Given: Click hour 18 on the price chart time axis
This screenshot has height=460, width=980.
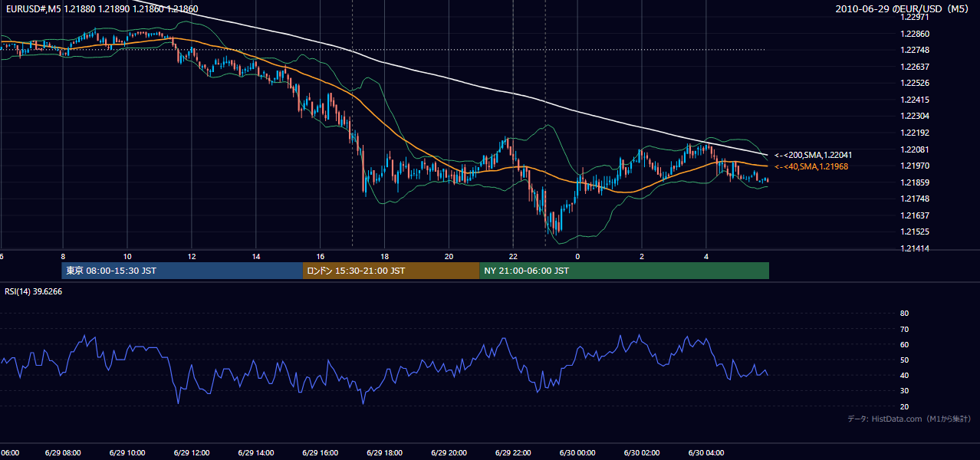Looking at the screenshot, I should [385, 256].
